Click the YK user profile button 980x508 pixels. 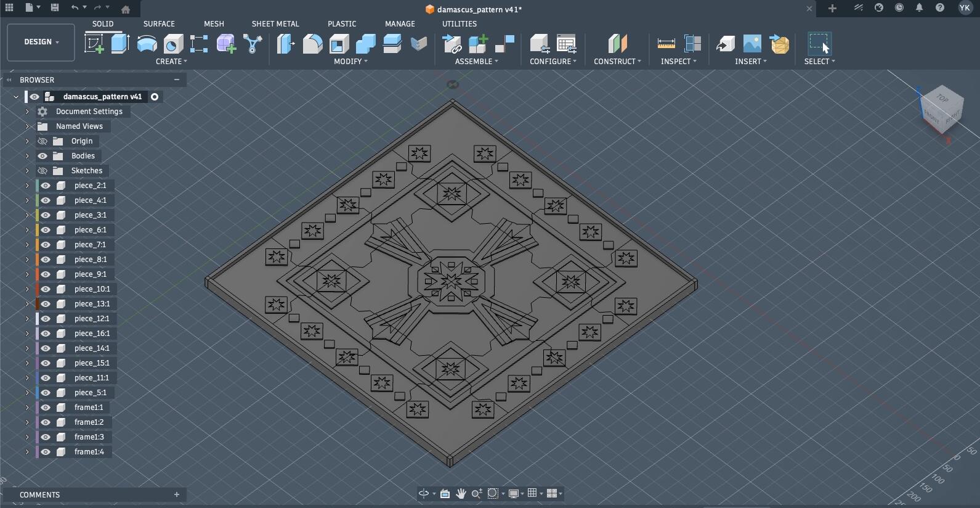pyautogui.click(x=965, y=8)
